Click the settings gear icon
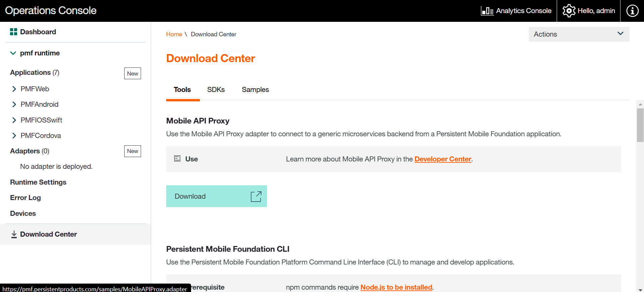Image resolution: width=644 pixels, height=292 pixels. tap(569, 11)
